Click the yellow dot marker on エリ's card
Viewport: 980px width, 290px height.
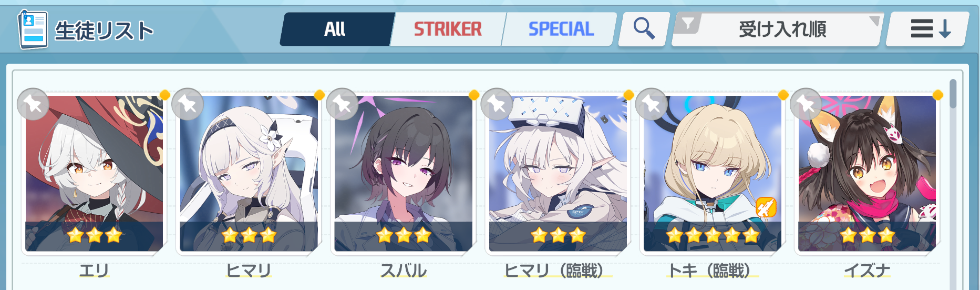(164, 95)
